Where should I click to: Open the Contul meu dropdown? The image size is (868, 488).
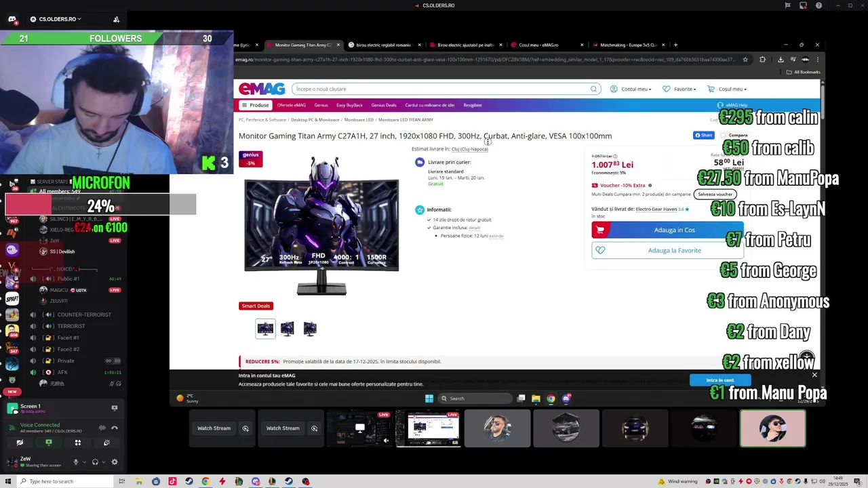(631, 89)
